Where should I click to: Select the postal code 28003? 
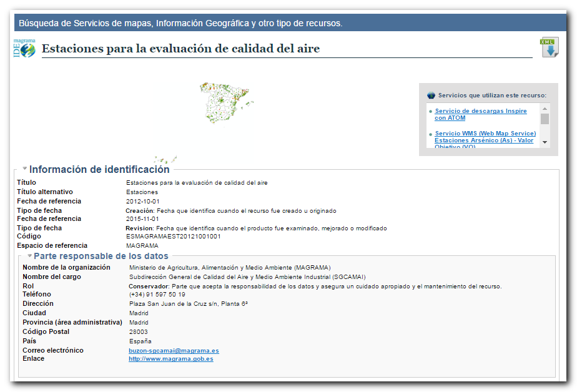click(139, 332)
